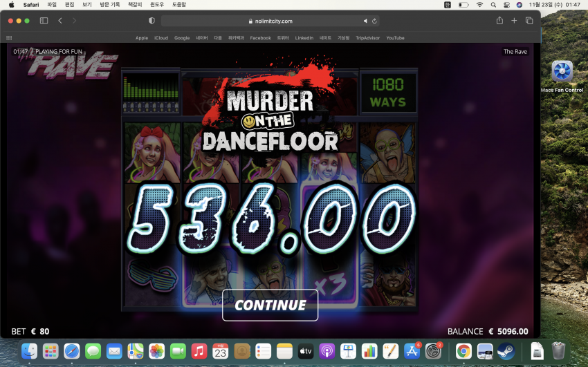Image resolution: width=588 pixels, height=367 pixels.
Task: Click the 1080 WAYS display
Action: pyautogui.click(x=388, y=93)
